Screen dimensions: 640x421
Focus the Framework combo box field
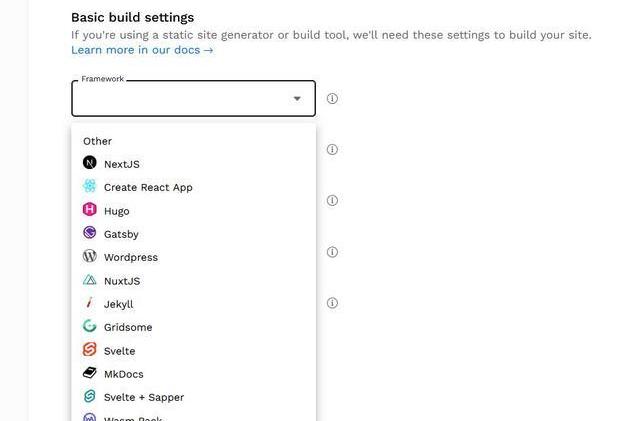point(193,98)
